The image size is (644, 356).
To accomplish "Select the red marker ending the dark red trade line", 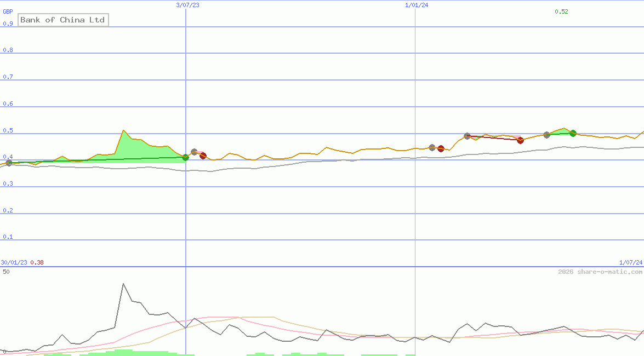I will click(521, 140).
